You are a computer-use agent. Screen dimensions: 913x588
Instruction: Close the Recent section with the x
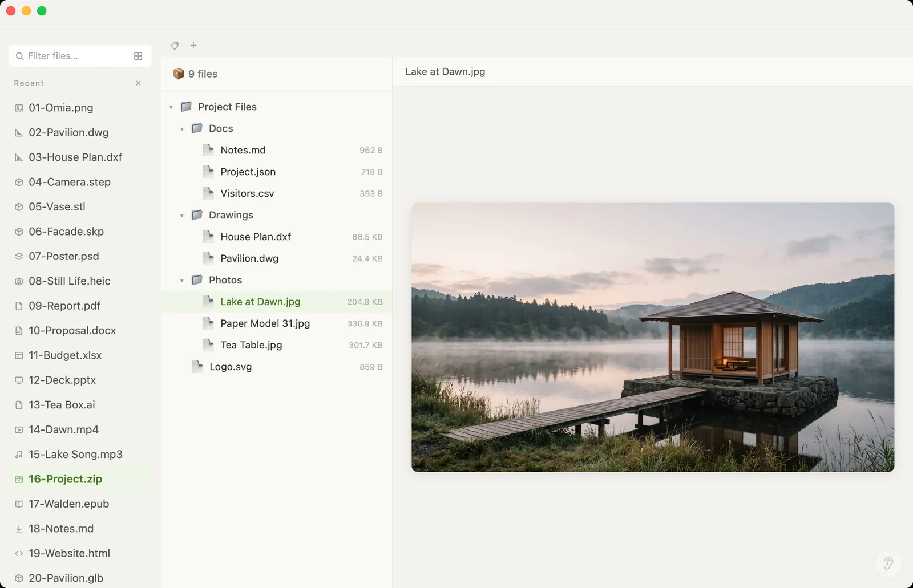coord(138,83)
